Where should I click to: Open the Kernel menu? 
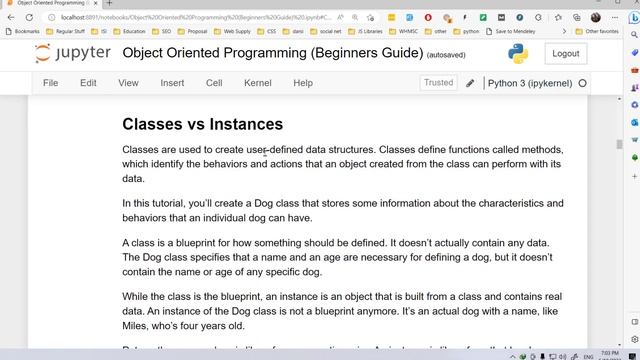point(258,83)
